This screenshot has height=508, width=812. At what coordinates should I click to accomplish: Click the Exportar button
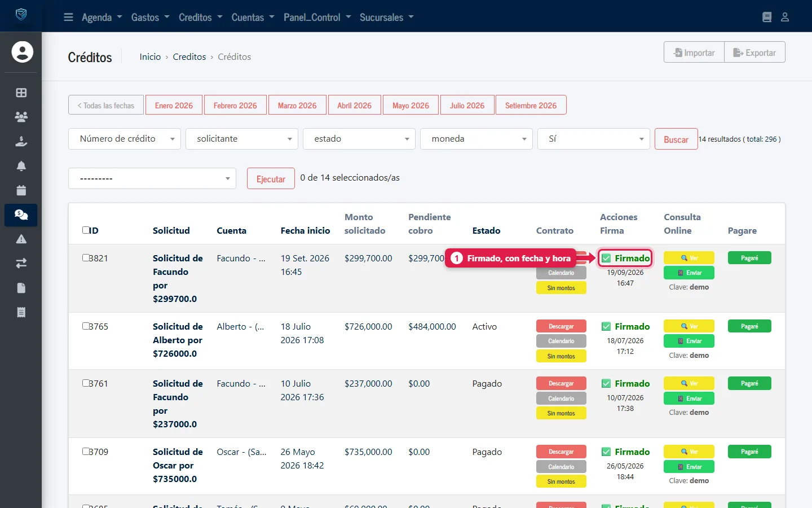click(x=754, y=52)
